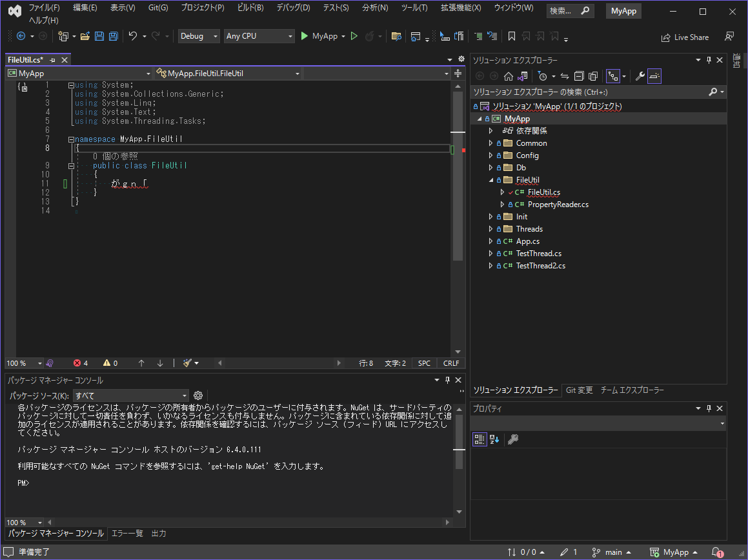Image resolution: width=748 pixels, height=560 pixels.
Task: Click the code cleanup broom icon
Action: coord(187,363)
